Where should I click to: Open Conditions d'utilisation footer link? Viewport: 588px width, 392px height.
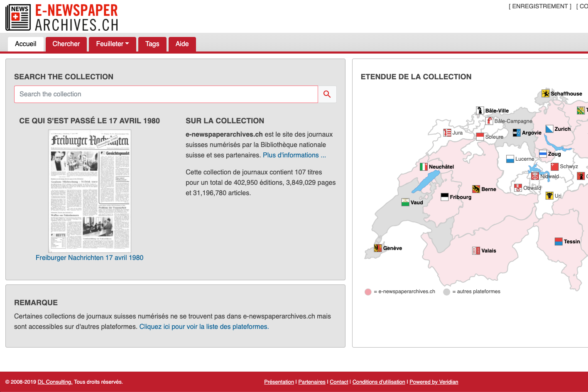(379, 382)
